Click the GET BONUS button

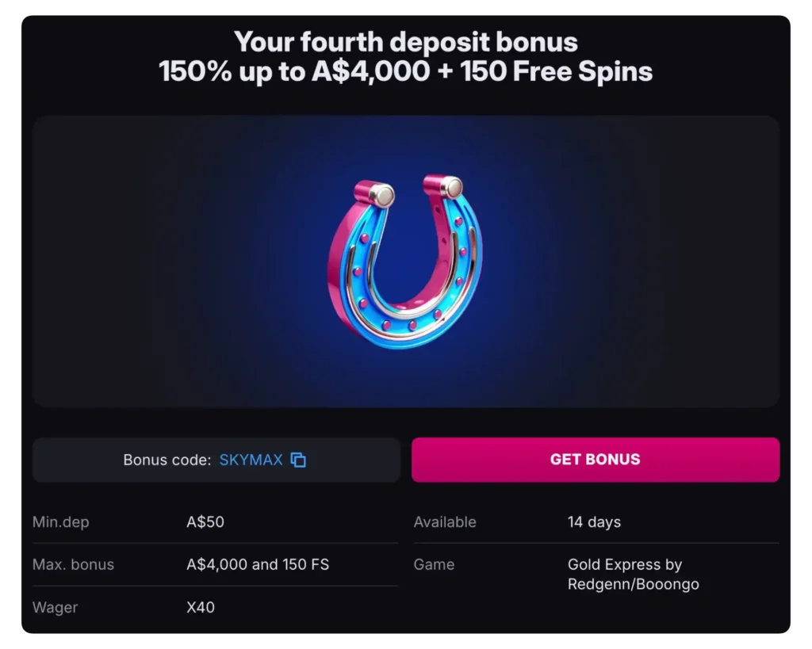(595, 460)
